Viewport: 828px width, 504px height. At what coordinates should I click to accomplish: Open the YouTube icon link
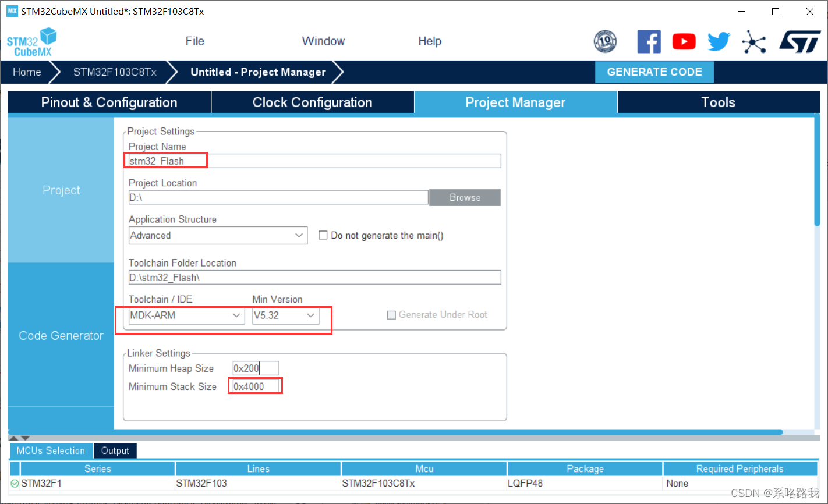[x=684, y=41]
